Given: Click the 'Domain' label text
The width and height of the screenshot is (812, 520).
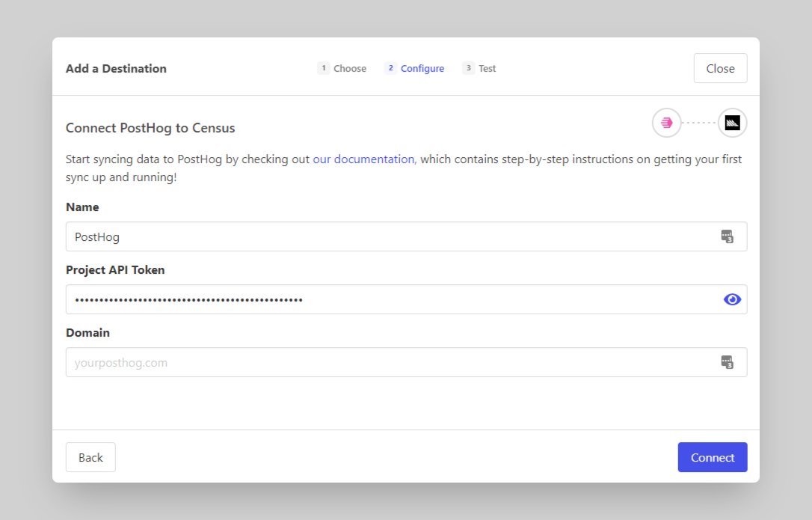Looking at the screenshot, I should [87, 332].
